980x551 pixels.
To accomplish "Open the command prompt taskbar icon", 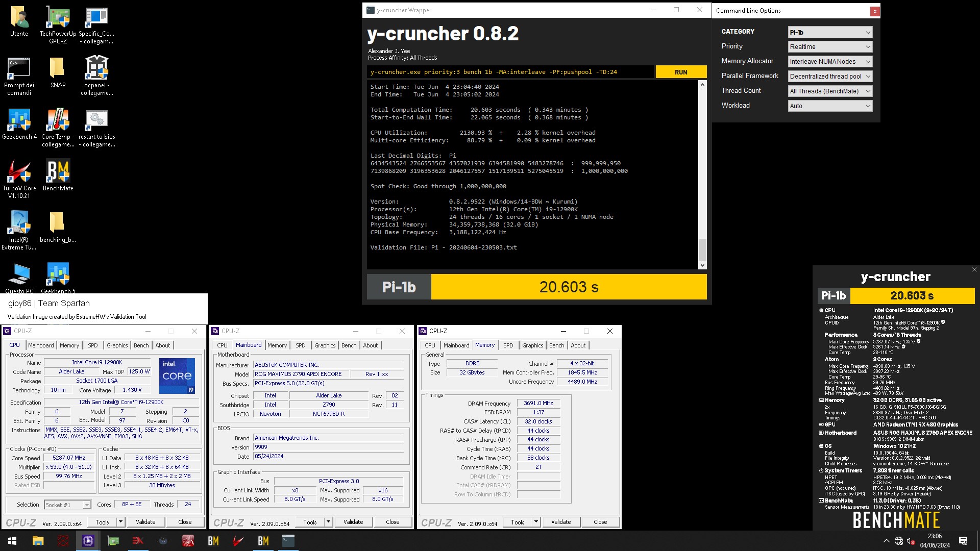I will pos(288,541).
